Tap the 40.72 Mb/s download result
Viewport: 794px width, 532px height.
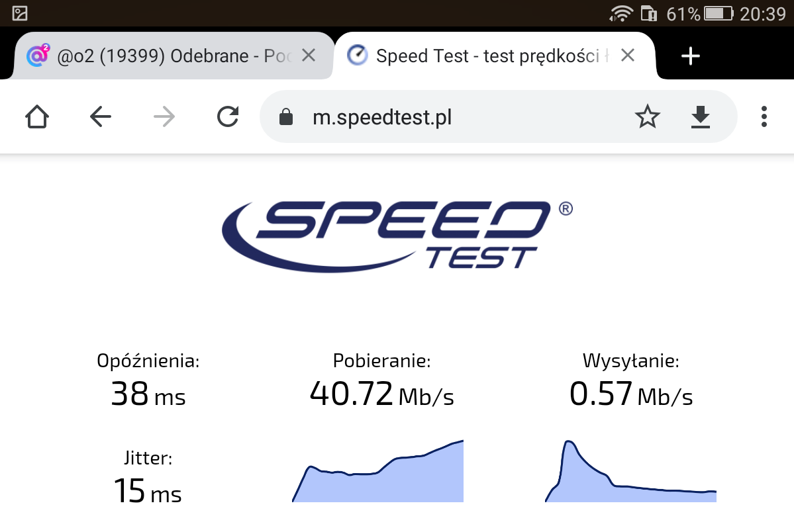382,394
